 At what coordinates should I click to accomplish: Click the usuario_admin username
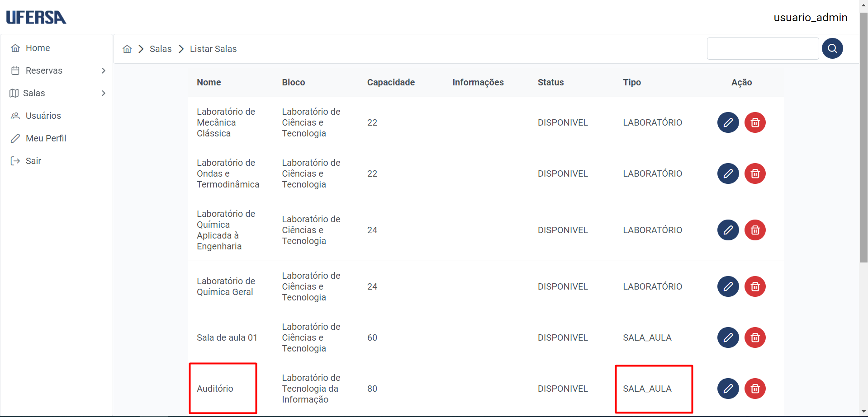tap(810, 18)
